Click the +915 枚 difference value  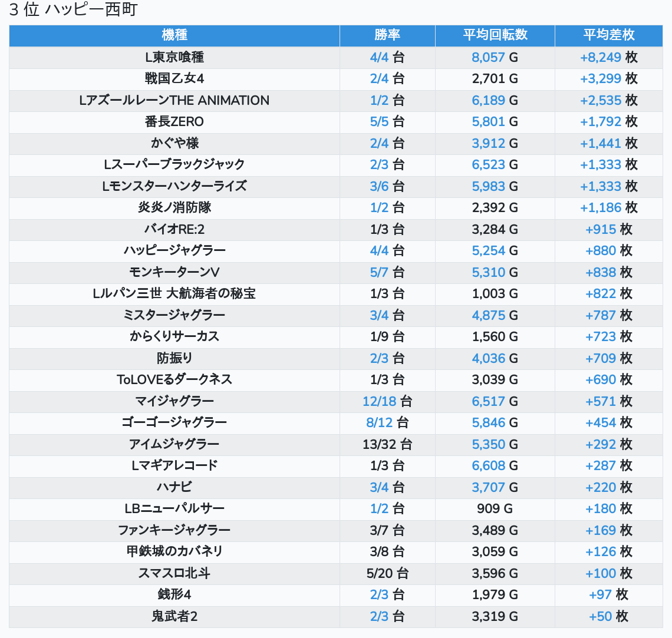608,229
